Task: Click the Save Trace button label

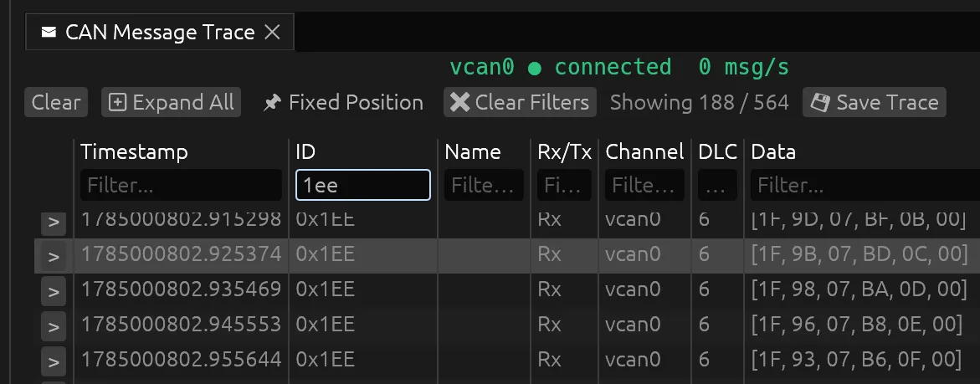Action: tap(887, 102)
